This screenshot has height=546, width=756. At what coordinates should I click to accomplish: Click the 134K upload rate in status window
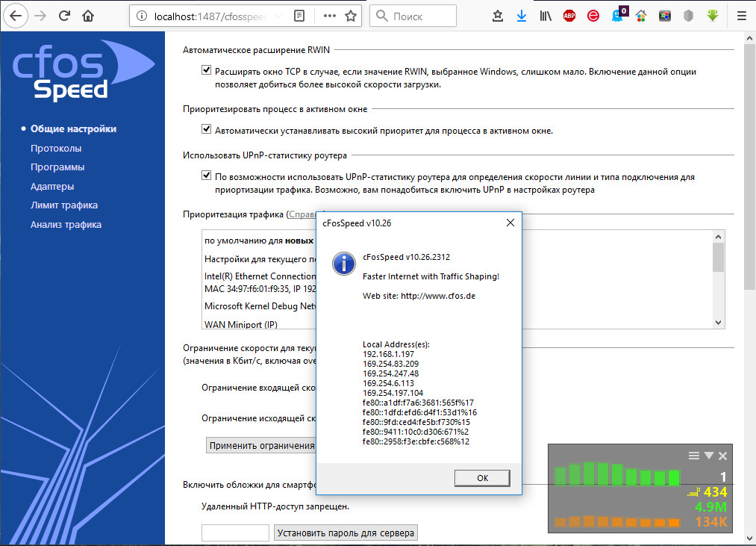tap(711, 522)
